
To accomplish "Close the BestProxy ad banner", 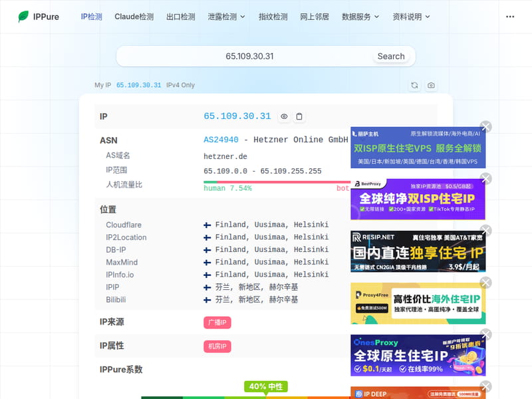I will [x=486, y=178].
